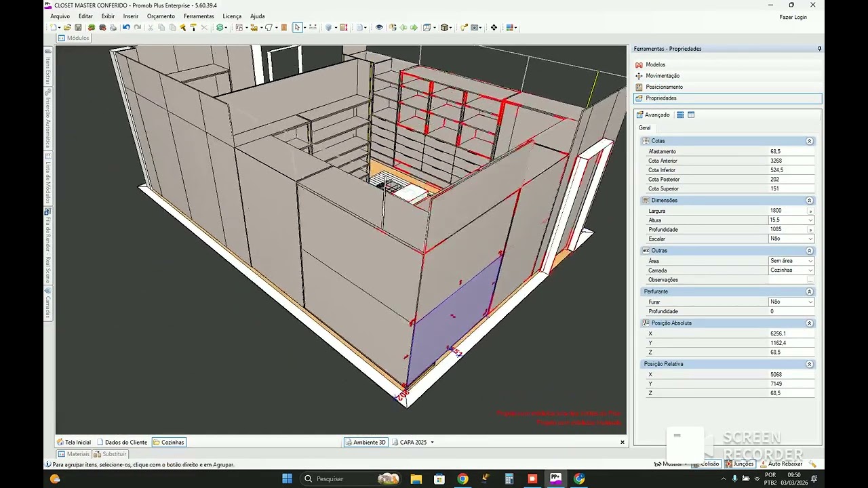Click the four-arrow move icon in toolbar
Screen dimensions: 868x488
pos(494,28)
